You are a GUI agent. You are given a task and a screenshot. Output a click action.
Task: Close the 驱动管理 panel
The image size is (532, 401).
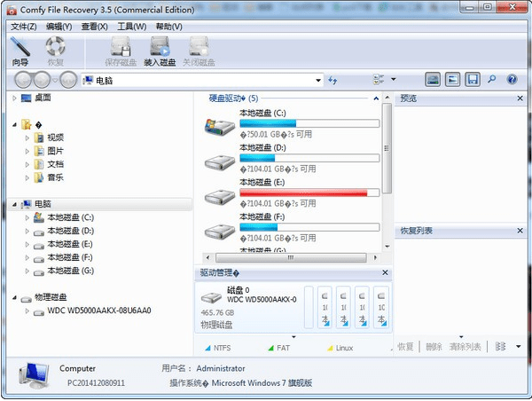pyautogui.click(x=386, y=272)
